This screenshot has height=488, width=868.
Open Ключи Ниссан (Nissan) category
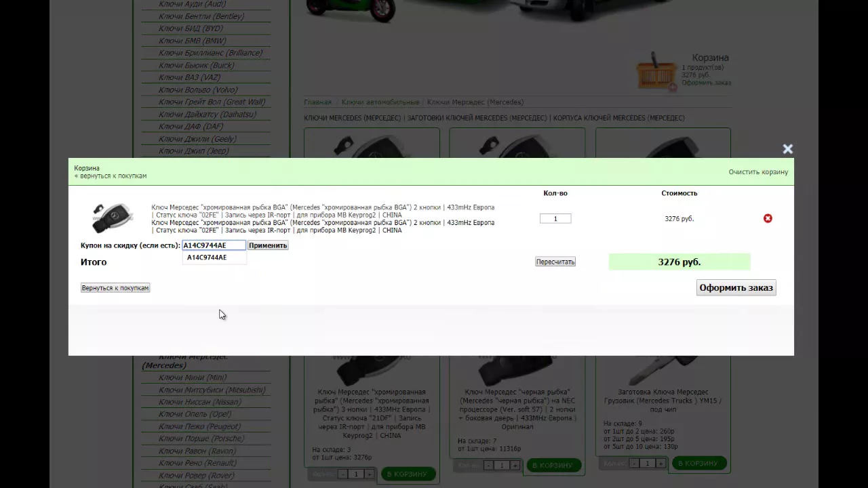200,402
